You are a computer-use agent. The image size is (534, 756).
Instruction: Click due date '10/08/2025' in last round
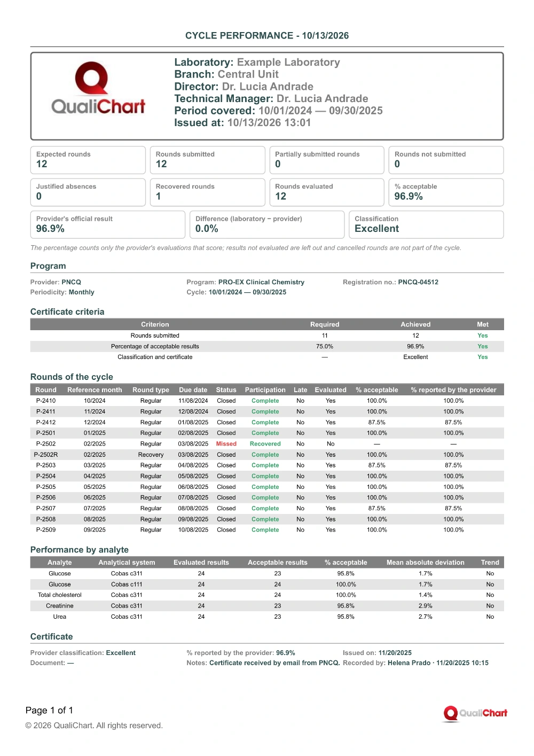click(x=193, y=530)
